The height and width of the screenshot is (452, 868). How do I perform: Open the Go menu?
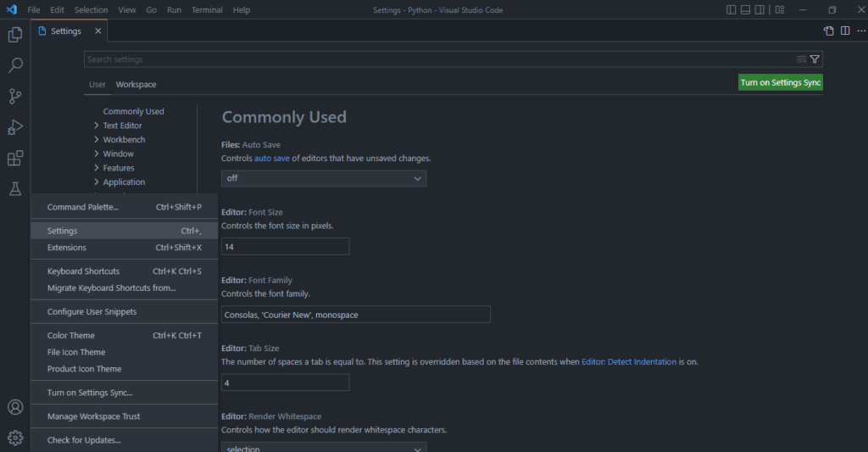[x=151, y=10]
